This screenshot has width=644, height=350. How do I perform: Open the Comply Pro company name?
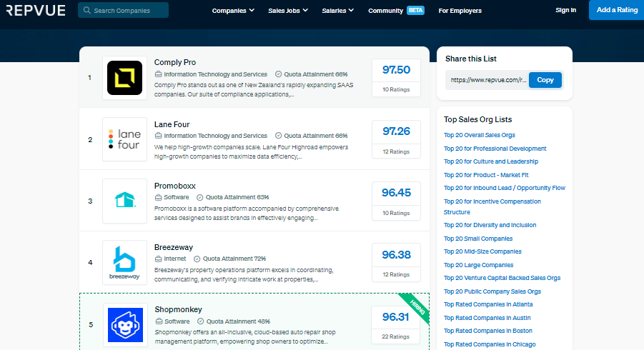(175, 62)
